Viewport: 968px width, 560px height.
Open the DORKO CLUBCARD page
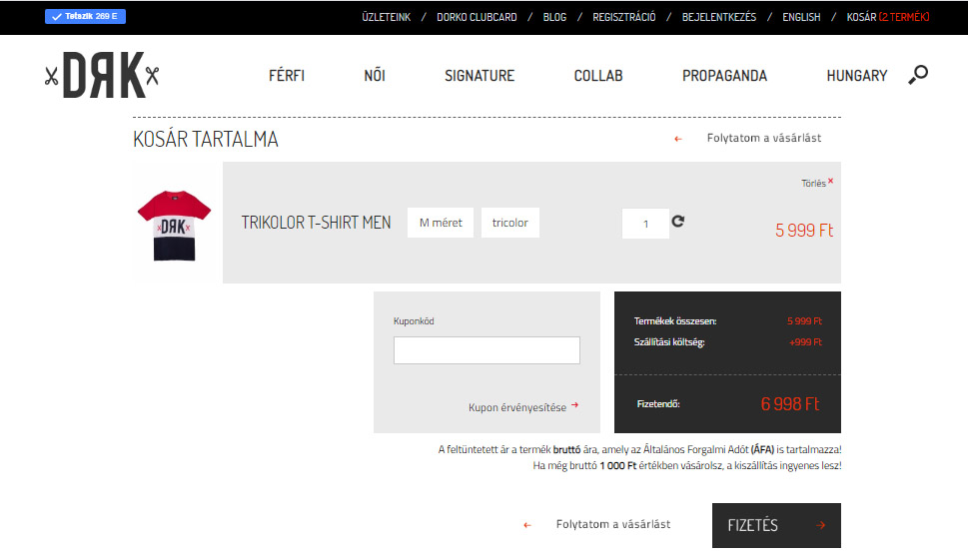[477, 17]
